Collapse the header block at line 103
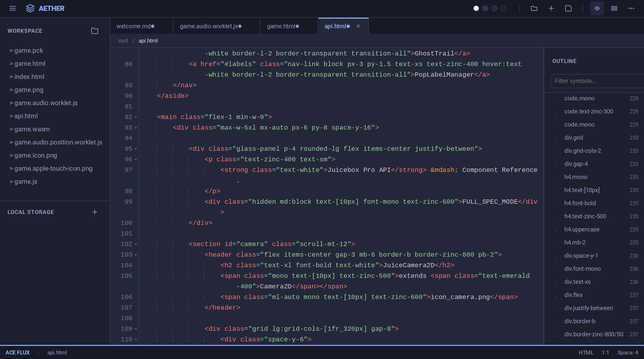Screen dimensions: 644x359 coord(136,255)
